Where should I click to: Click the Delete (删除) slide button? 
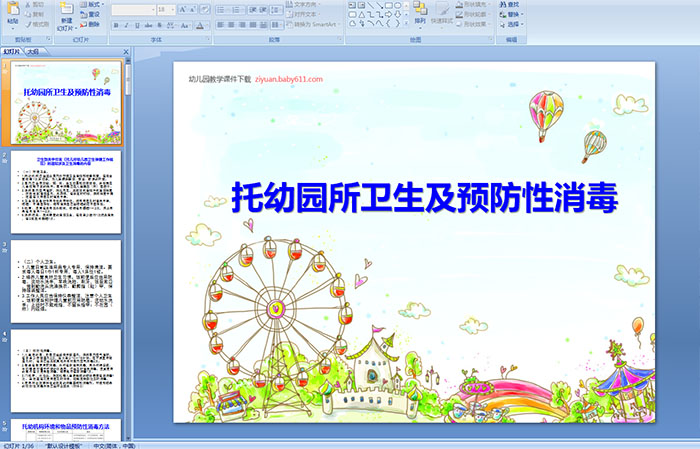90,24
